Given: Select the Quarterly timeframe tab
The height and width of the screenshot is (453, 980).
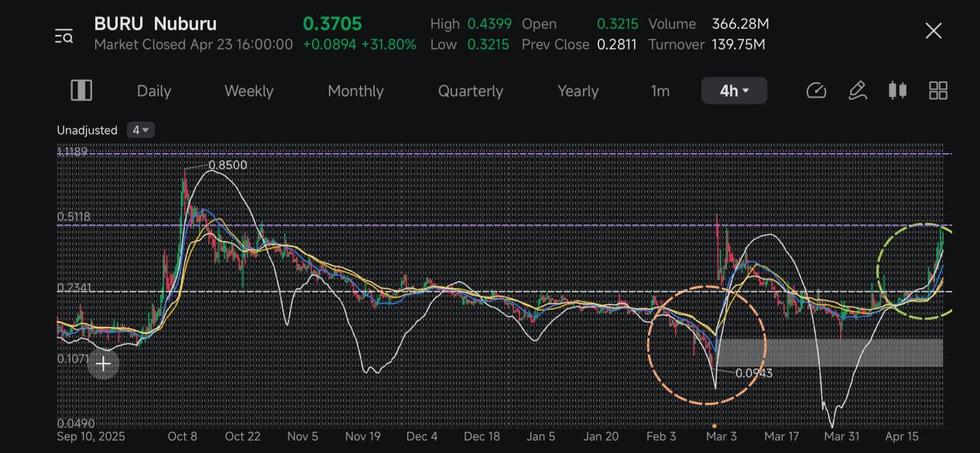Looking at the screenshot, I should coord(471,91).
